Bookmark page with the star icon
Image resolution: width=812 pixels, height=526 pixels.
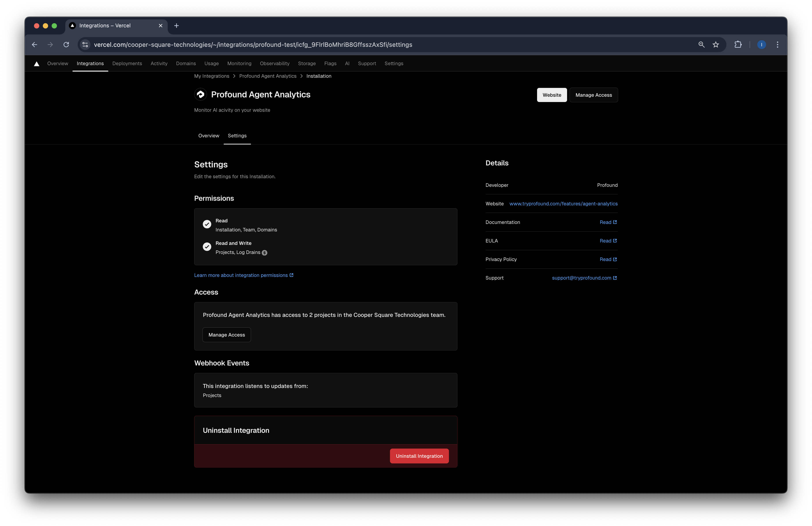click(x=716, y=45)
